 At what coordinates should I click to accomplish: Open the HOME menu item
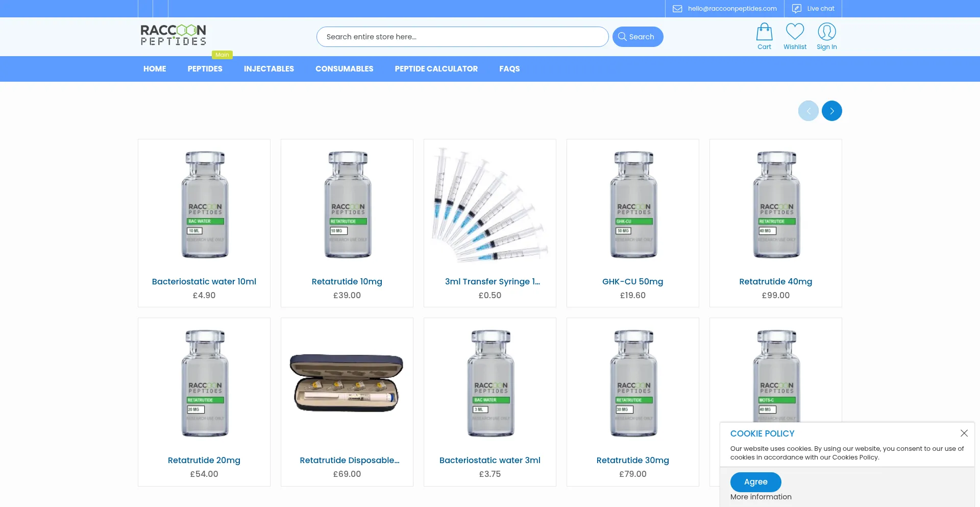click(x=155, y=69)
